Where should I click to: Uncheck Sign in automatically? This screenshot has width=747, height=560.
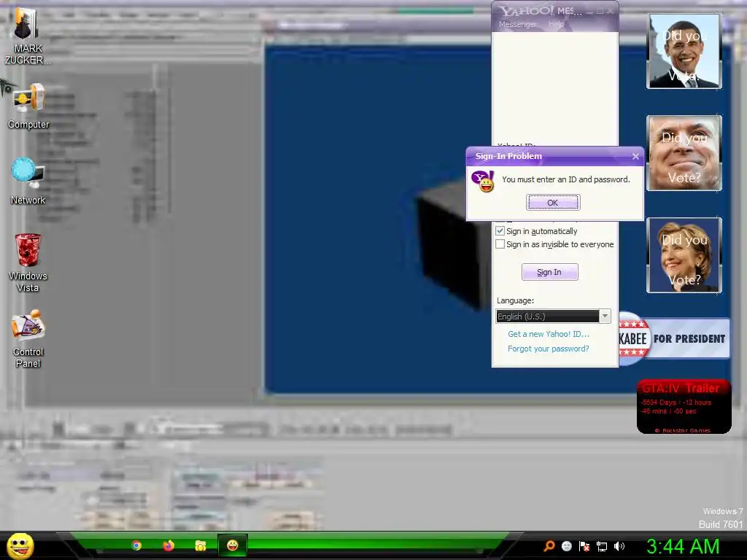click(500, 231)
